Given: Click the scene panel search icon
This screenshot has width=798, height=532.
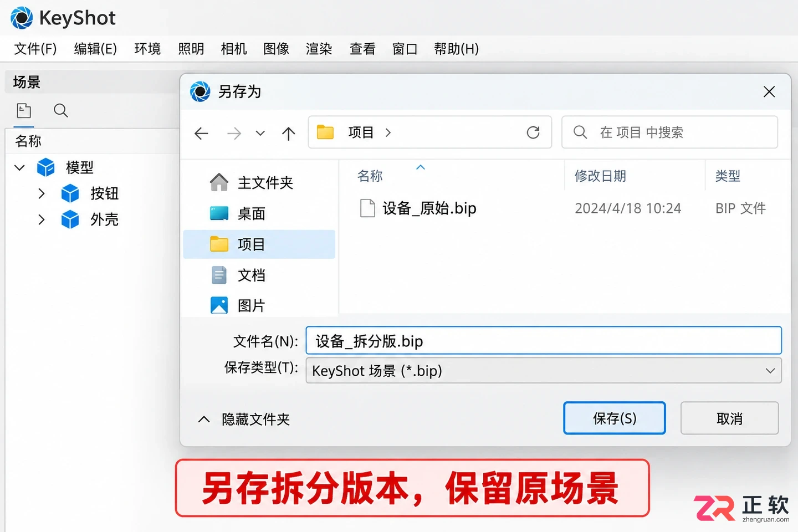Looking at the screenshot, I should tap(61, 111).
